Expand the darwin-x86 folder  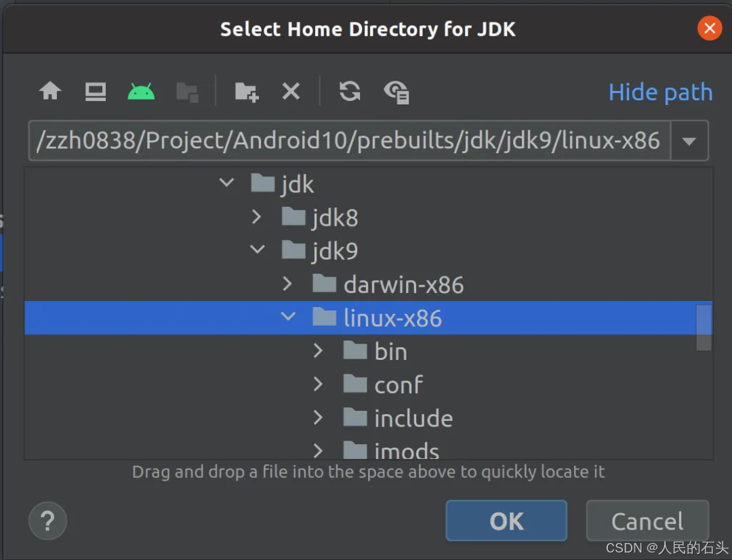[287, 284]
